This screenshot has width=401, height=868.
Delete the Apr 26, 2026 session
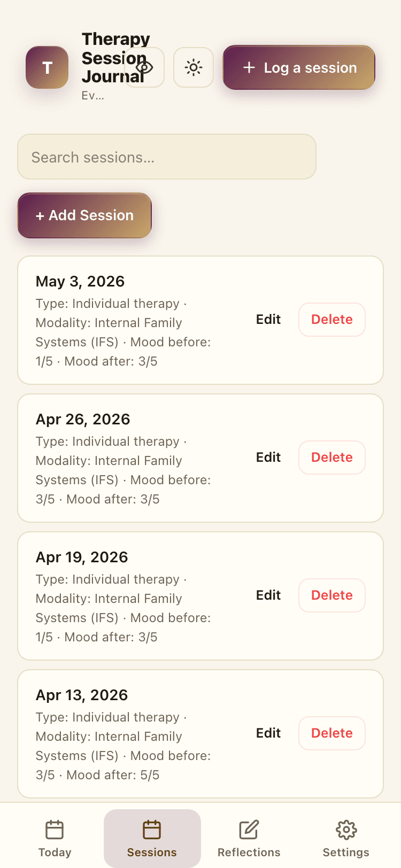coord(332,458)
